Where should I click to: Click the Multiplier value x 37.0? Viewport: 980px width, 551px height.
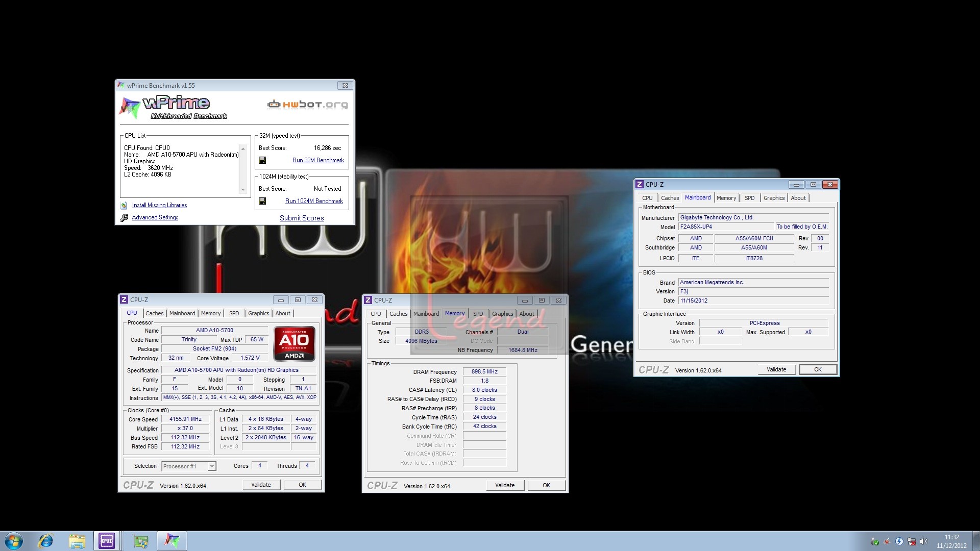click(185, 428)
